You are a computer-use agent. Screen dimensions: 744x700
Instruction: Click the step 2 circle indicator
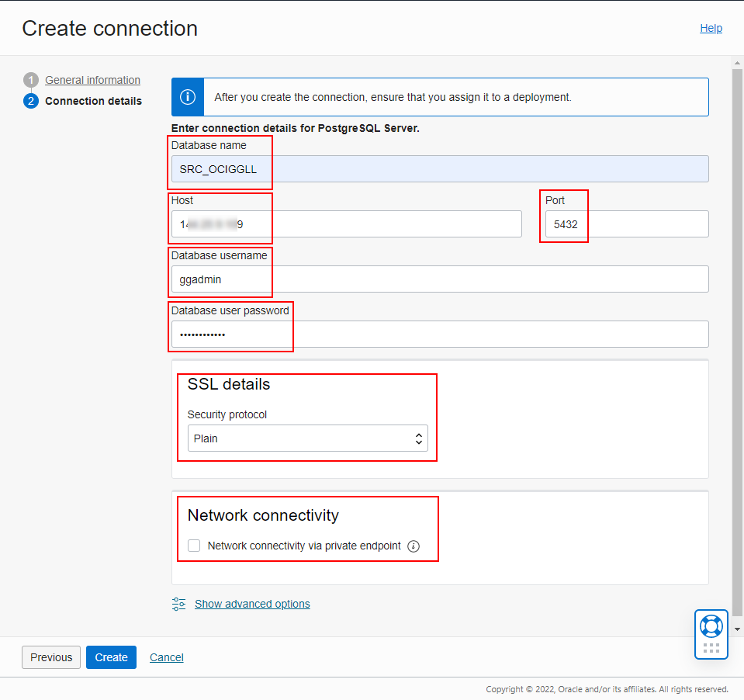click(x=30, y=101)
